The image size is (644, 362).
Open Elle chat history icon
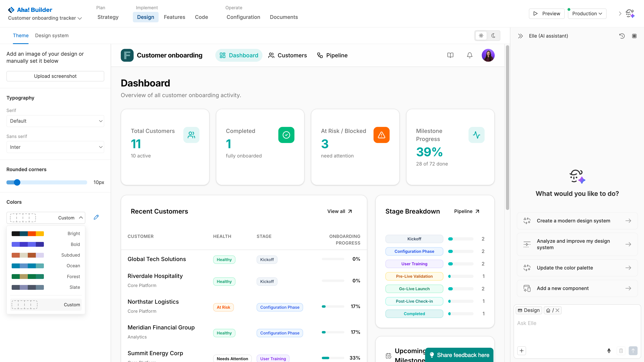tap(622, 36)
